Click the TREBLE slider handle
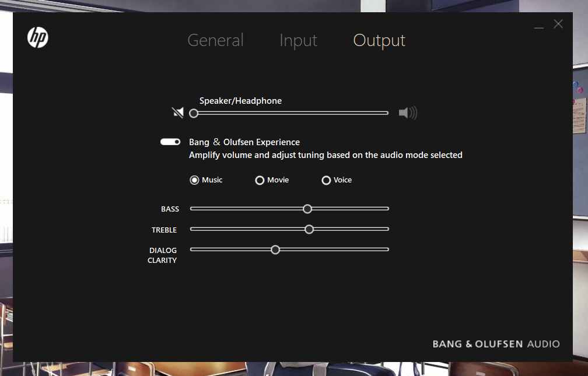The image size is (588, 376). coord(309,230)
